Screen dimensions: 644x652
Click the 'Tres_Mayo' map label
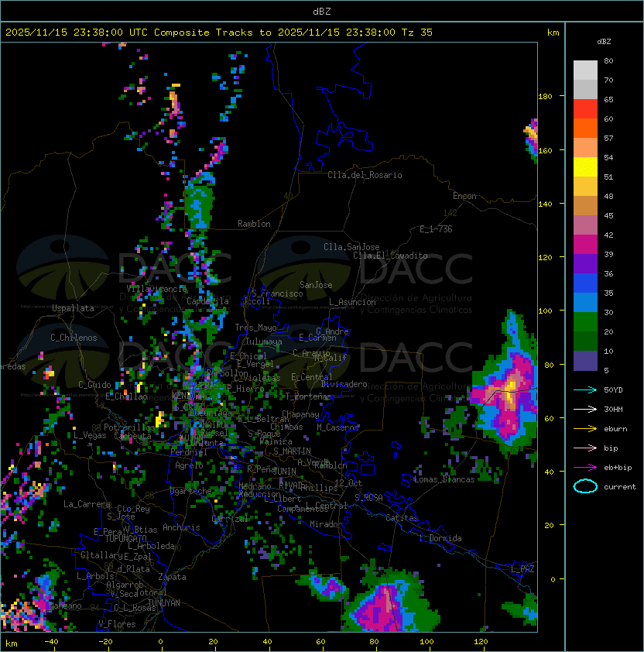[255, 328]
